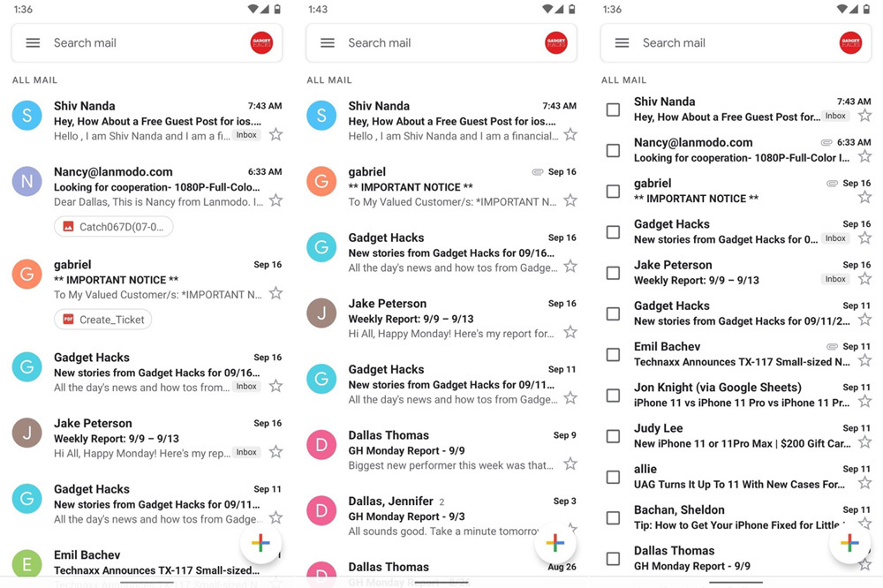
Task: Star allie's UAG email
Action: [x=864, y=484]
